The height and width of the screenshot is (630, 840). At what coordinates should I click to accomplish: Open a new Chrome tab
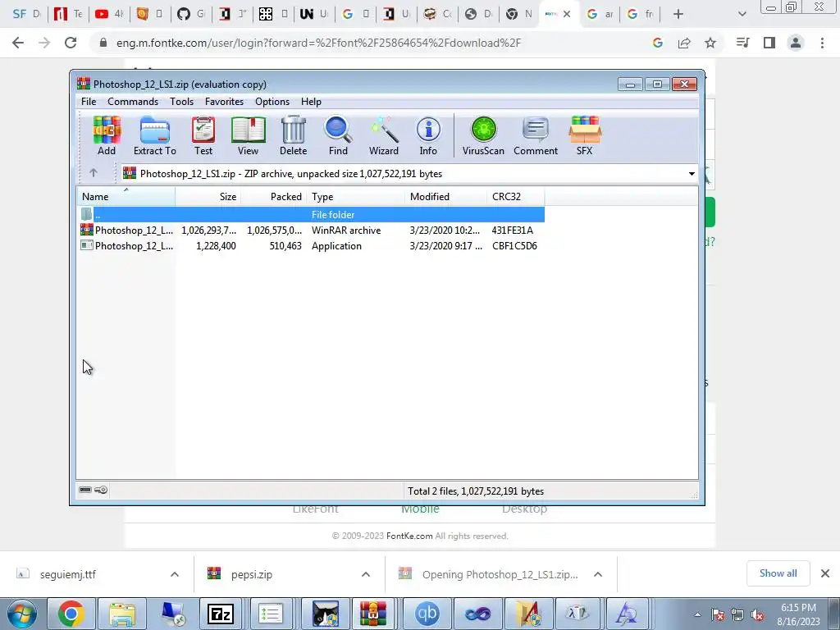click(x=678, y=14)
